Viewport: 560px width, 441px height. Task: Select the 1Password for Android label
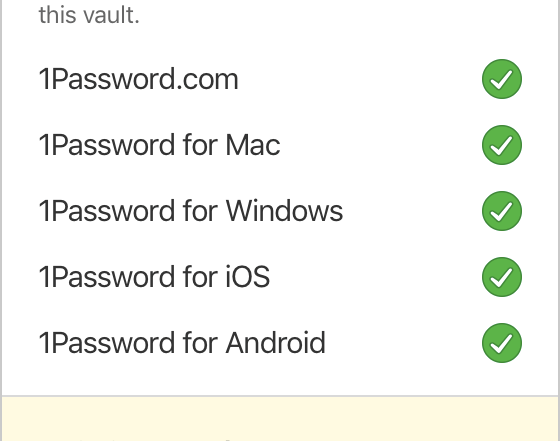pos(182,343)
